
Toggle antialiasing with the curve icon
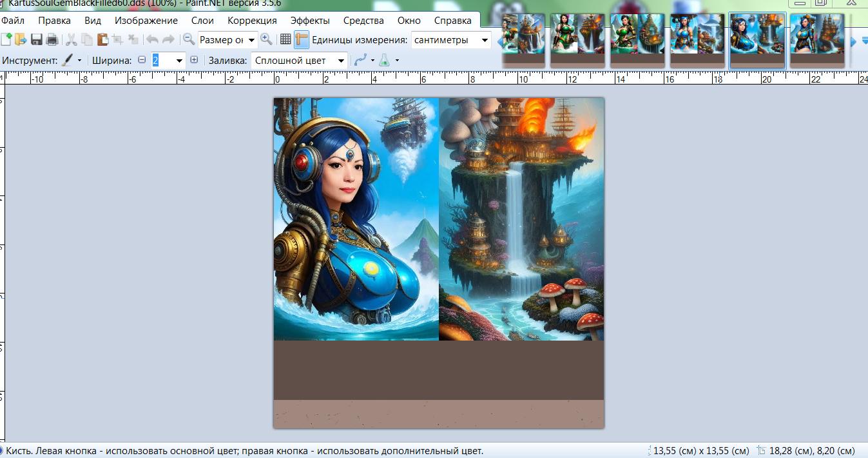click(361, 61)
